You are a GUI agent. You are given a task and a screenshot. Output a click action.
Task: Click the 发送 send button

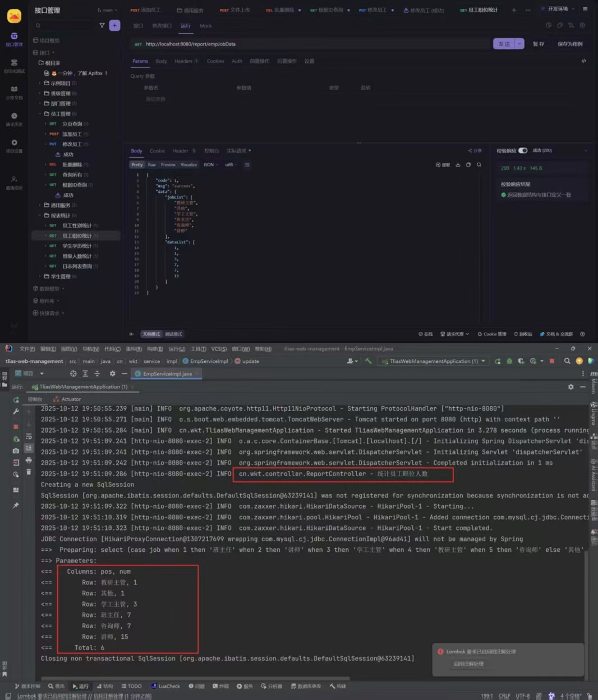coord(504,44)
